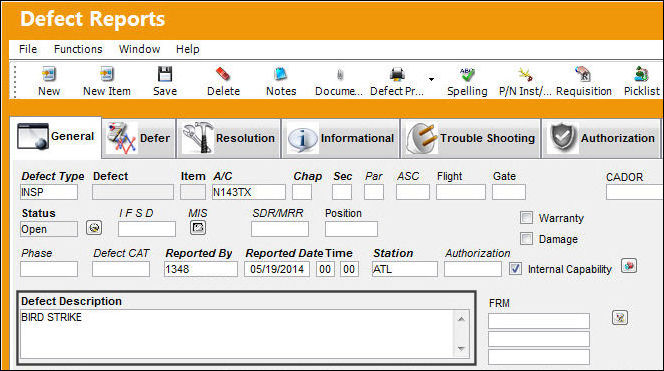This screenshot has width=664, height=371.
Task: Uncheck the Internal Capability checkbox
Action: pyautogui.click(x=515, y=269)
